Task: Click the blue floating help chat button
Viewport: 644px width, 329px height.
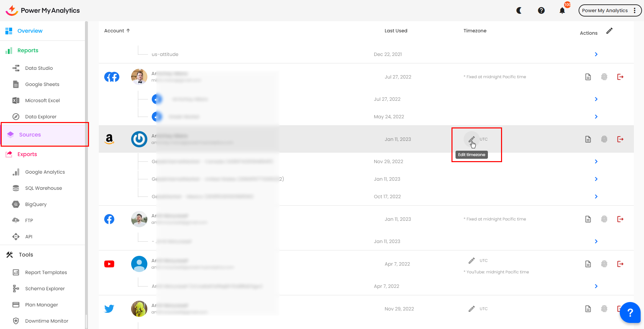Action: point(630,312)
